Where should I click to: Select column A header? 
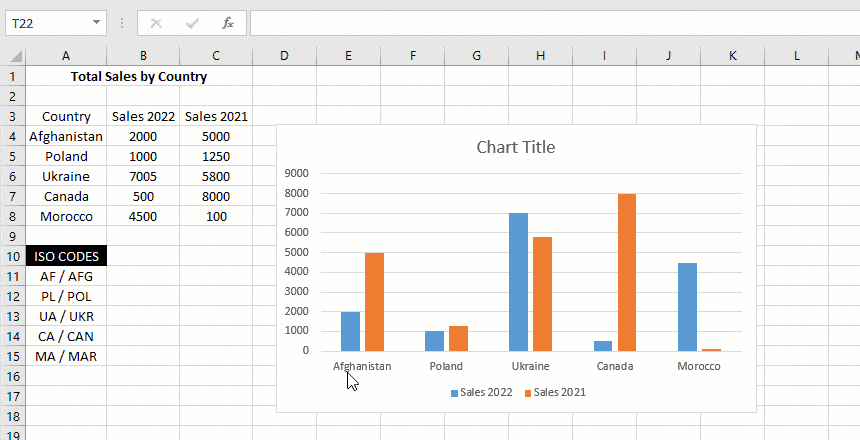click(66, 55)
